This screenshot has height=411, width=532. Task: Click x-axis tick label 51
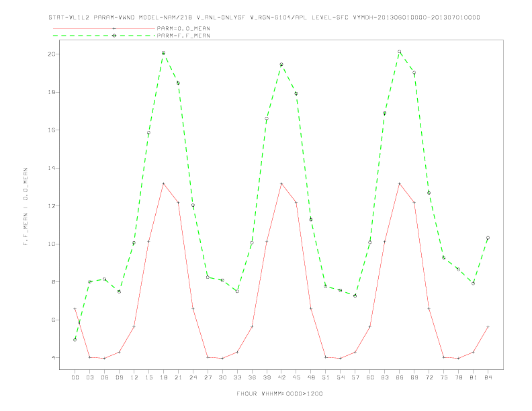click(x=326, y=377)
